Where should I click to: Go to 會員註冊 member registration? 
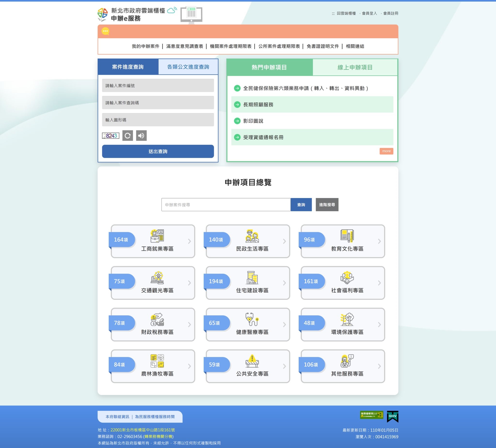tap(391, 13)
